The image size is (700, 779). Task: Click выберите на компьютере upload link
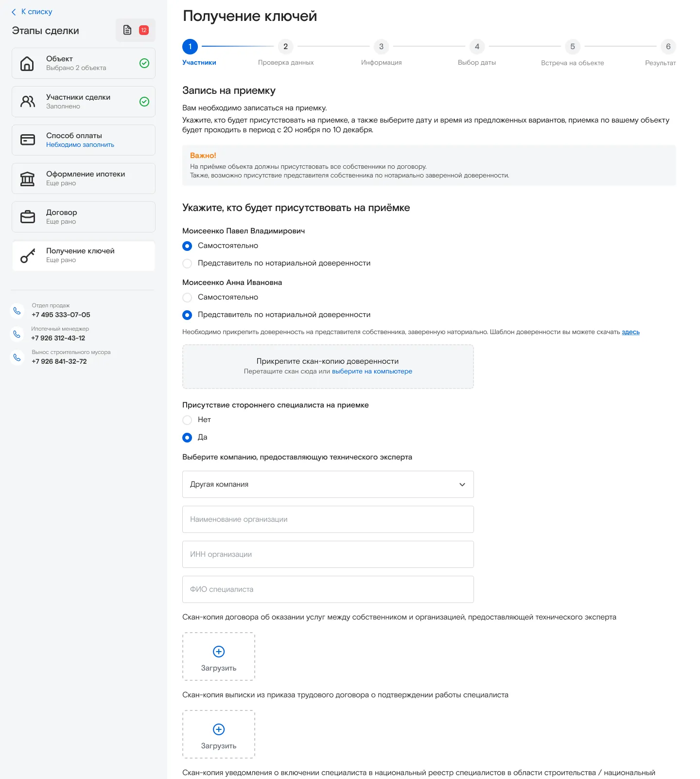pos(372,372)
